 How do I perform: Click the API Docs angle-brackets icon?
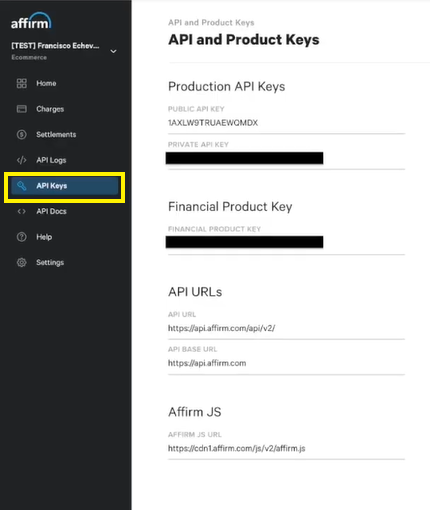click(22, 211)
